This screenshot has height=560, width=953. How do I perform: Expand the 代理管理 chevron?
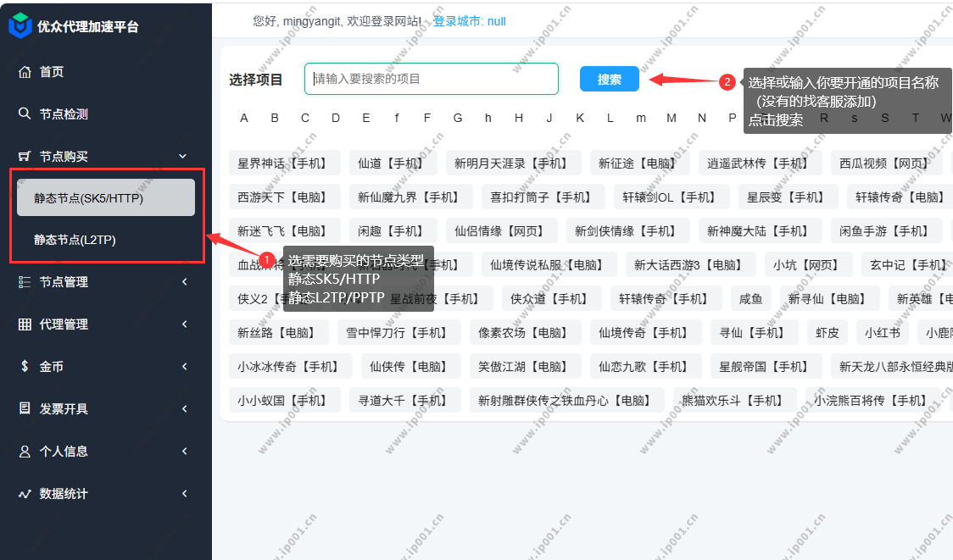pyautogui.click(x=184, y=324)
